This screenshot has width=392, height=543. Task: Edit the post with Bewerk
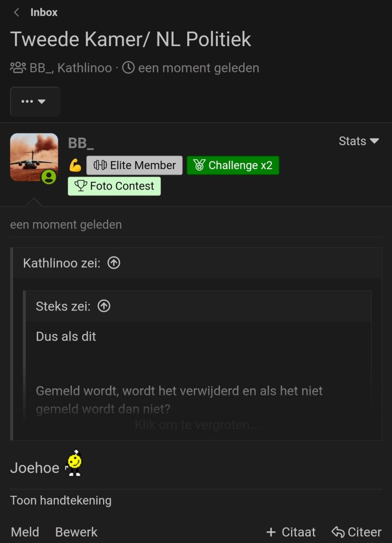(x=76, y=532)
